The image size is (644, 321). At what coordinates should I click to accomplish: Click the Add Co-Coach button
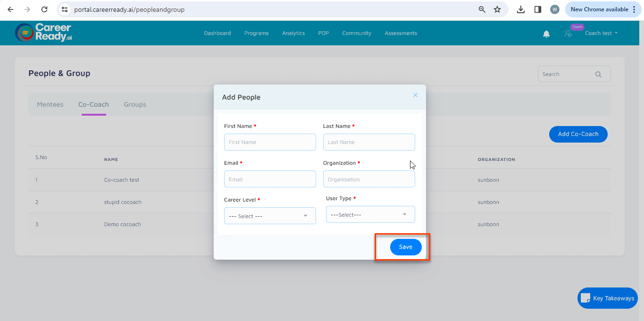coord(578,134)
